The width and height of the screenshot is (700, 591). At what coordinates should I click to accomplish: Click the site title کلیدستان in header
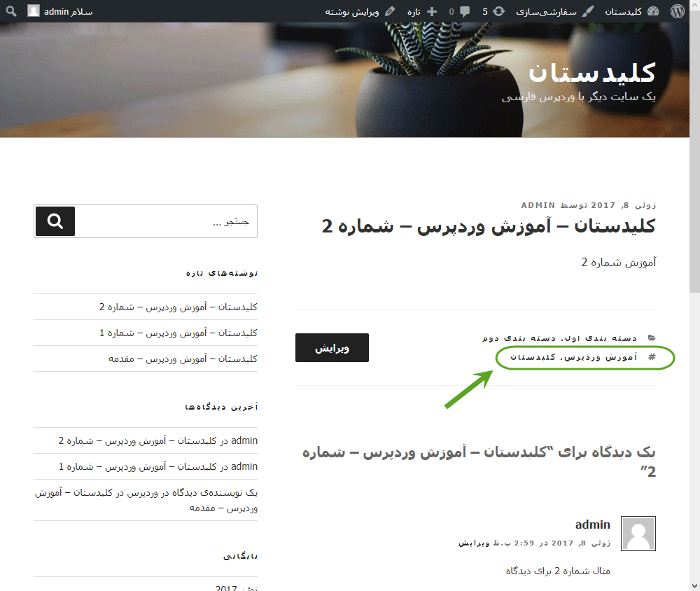pyautogui.click(x=592, y=72)
